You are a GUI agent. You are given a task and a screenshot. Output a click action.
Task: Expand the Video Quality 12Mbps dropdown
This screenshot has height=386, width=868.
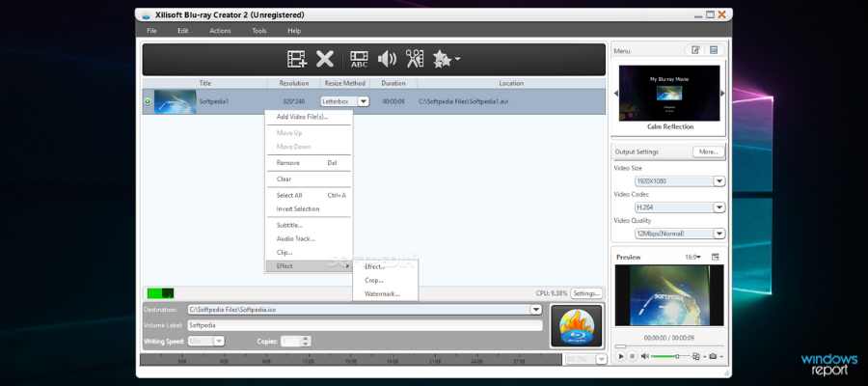pyautogui.click(x=719, y=234)
